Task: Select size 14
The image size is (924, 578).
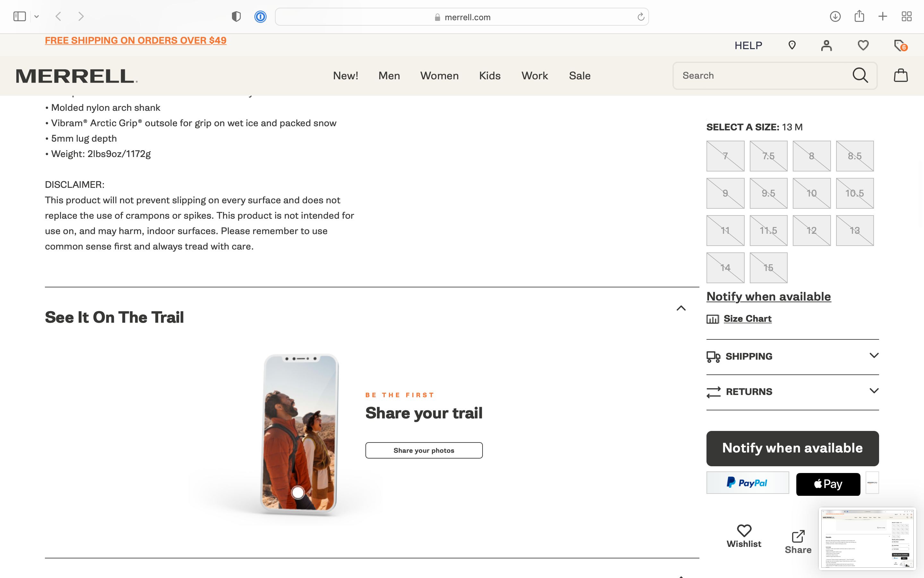Action: coord(725,267)
